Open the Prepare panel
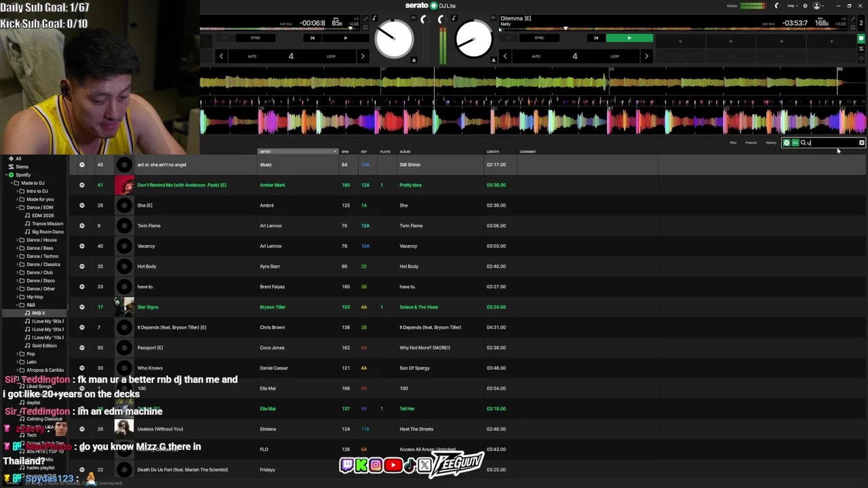Viewport: 868px width, 488px height. tap(751, 142)
